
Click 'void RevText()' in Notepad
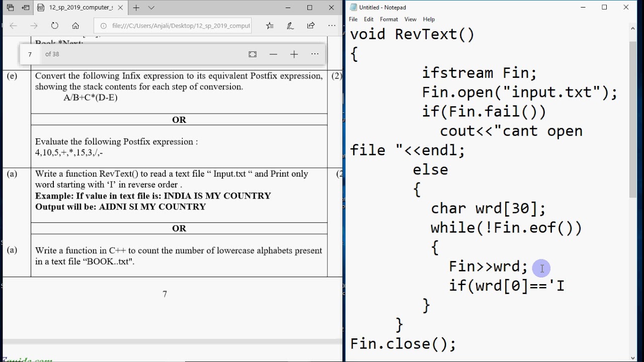[x=412, y=34]
